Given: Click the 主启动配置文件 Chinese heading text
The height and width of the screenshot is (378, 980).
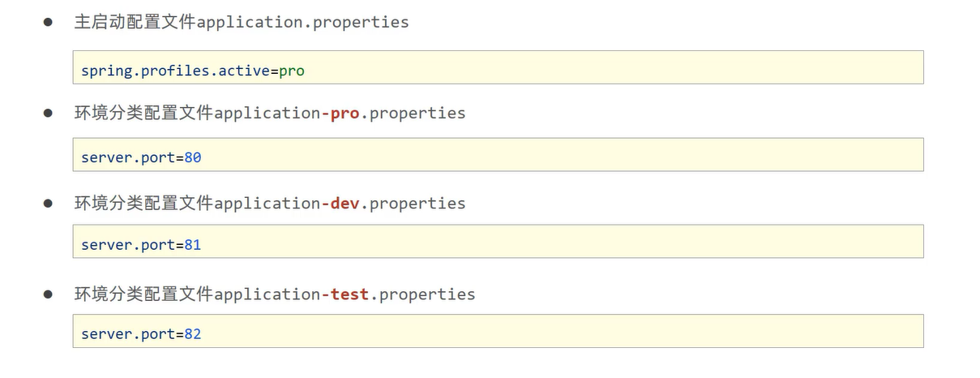Looking at the screenshot, I should tap(135, 23).
